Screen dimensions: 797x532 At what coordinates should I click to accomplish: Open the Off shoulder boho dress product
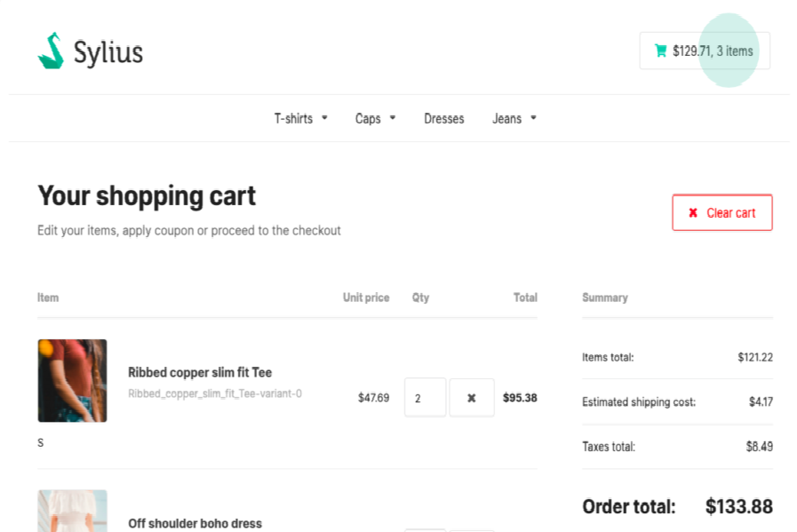click(195, 523)
